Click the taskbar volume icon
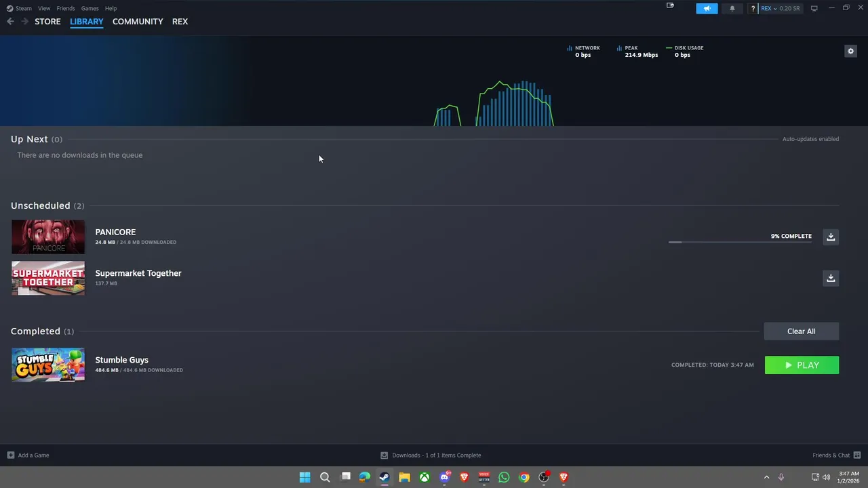Image resolution: width=868 pixels, height=488 pixels. click(x=826, y=477)
